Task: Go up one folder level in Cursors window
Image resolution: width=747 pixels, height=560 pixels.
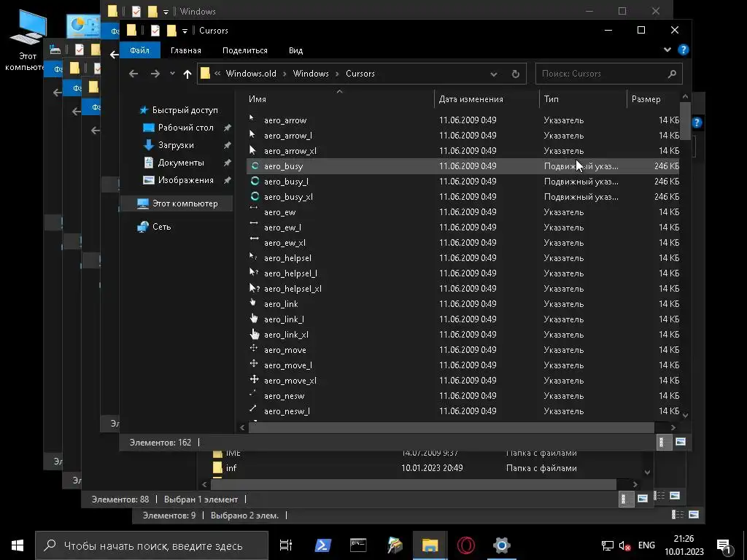Action: pos(187,74)
